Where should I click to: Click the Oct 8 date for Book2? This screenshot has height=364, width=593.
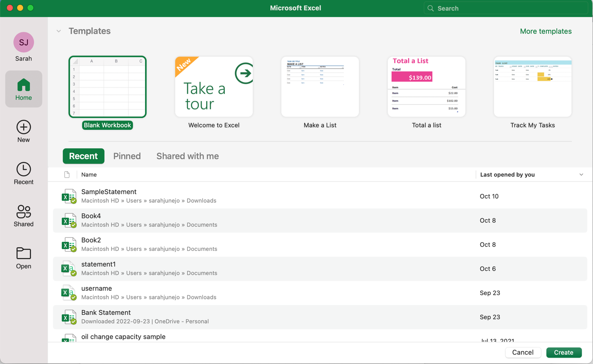488,245
